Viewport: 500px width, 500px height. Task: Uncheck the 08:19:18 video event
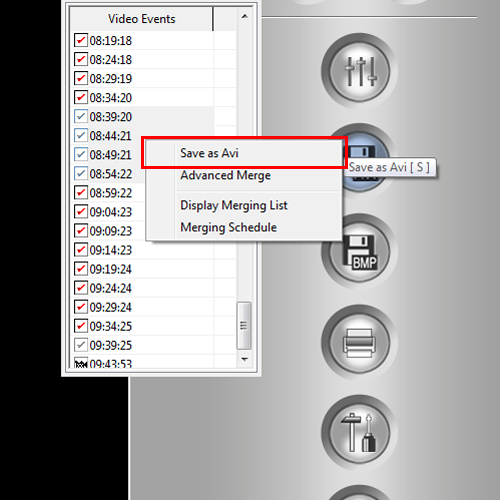[81, 40]
